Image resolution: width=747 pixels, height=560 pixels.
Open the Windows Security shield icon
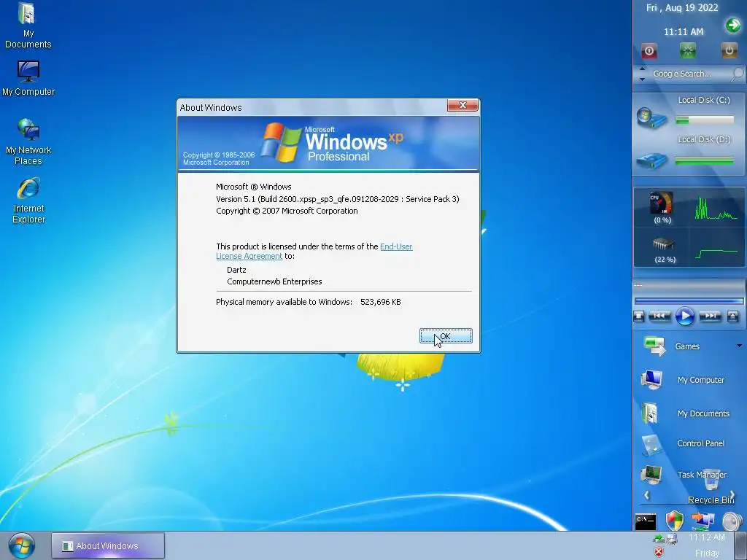pos(675,521)
